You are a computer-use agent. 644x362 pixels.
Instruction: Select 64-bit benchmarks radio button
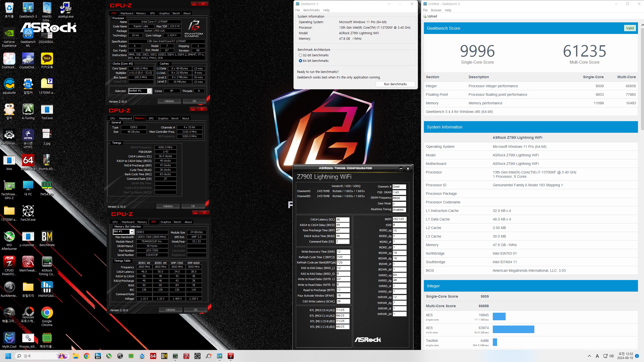[300, 61]
